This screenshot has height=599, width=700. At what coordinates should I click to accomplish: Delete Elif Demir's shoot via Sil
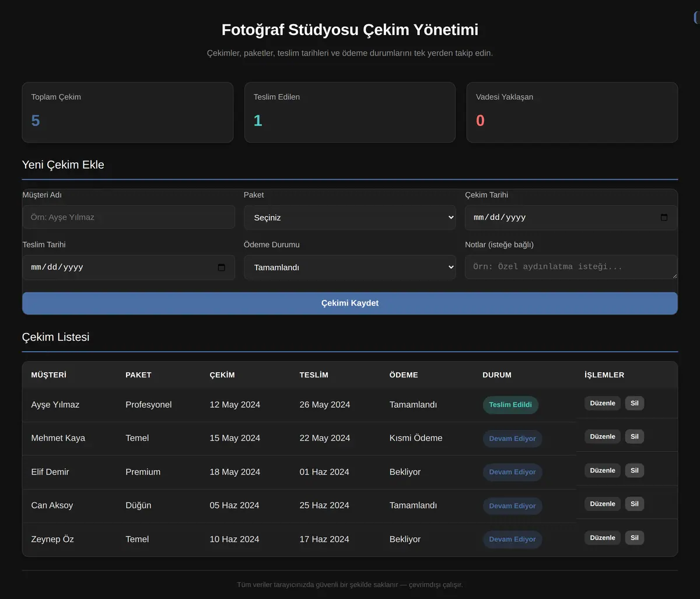pyautogui.click(x=635, y=471)
